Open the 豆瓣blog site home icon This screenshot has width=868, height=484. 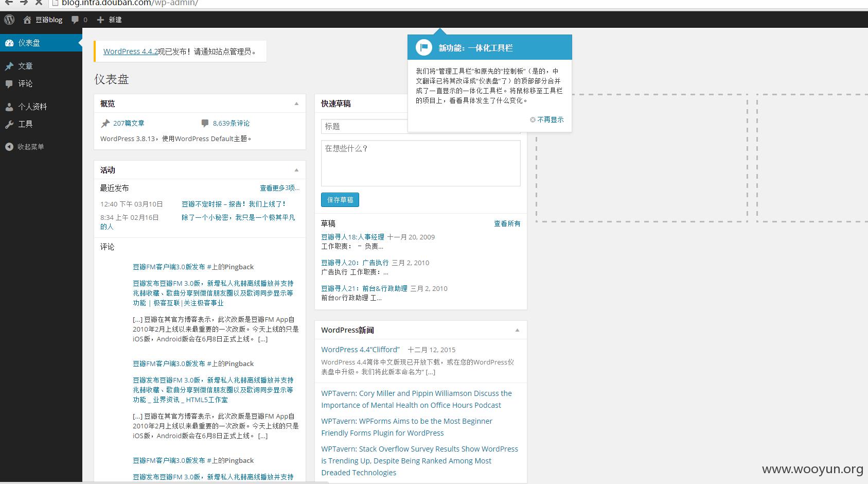pos(27,20)
